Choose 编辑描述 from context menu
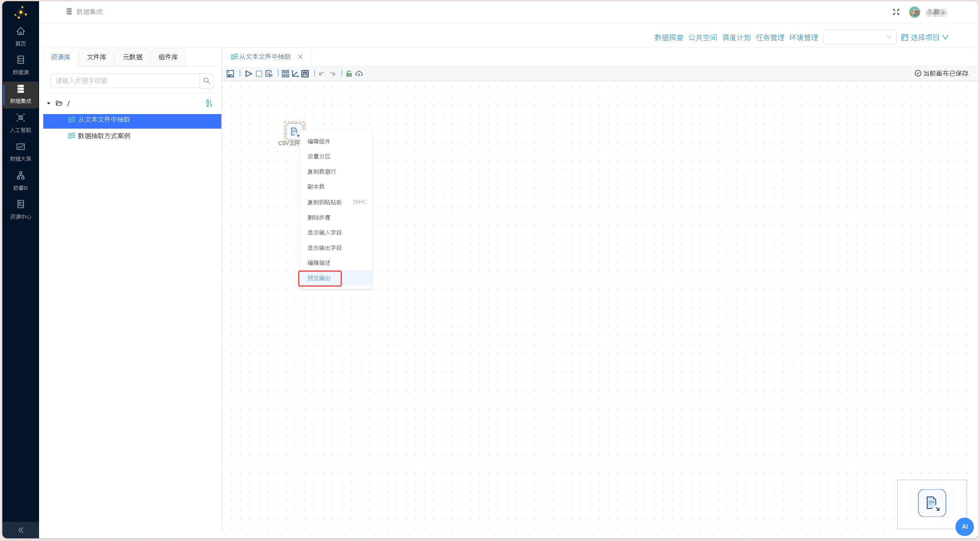The width and height of the screenshot is (980, 541). [336, 263]
